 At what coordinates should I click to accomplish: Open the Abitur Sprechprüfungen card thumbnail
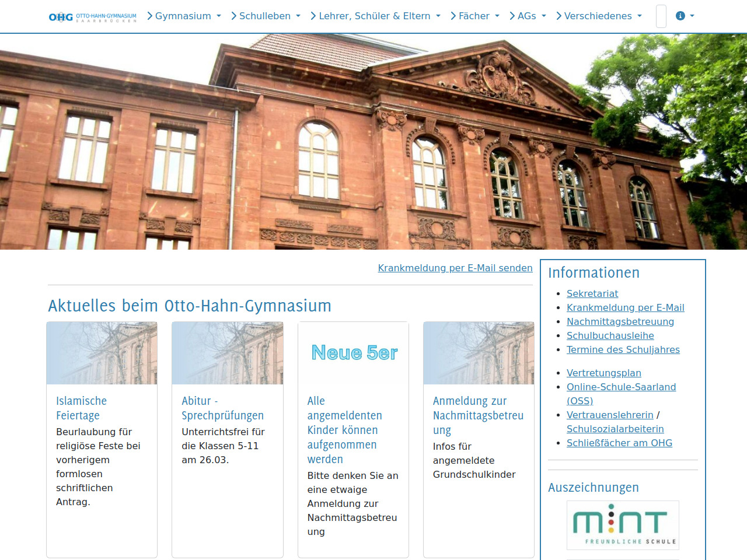(x=228, y=353)
